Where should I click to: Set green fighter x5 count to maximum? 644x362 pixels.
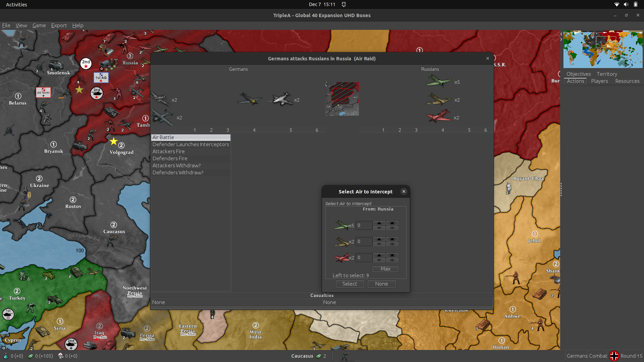point(392,223)
